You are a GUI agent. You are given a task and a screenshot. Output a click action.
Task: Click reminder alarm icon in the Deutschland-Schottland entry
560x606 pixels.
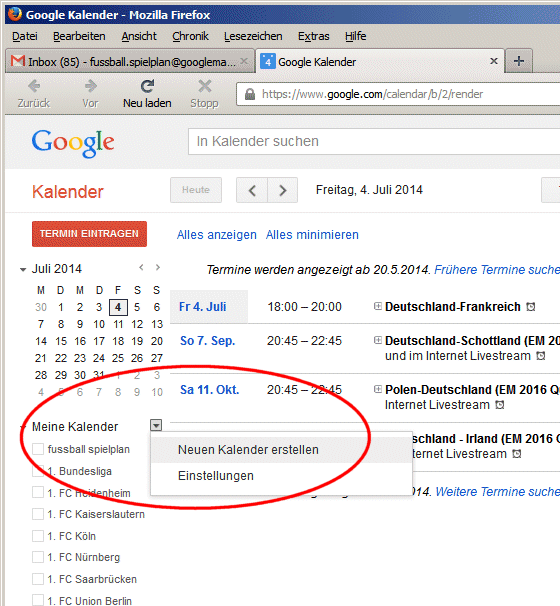point(541,356)
